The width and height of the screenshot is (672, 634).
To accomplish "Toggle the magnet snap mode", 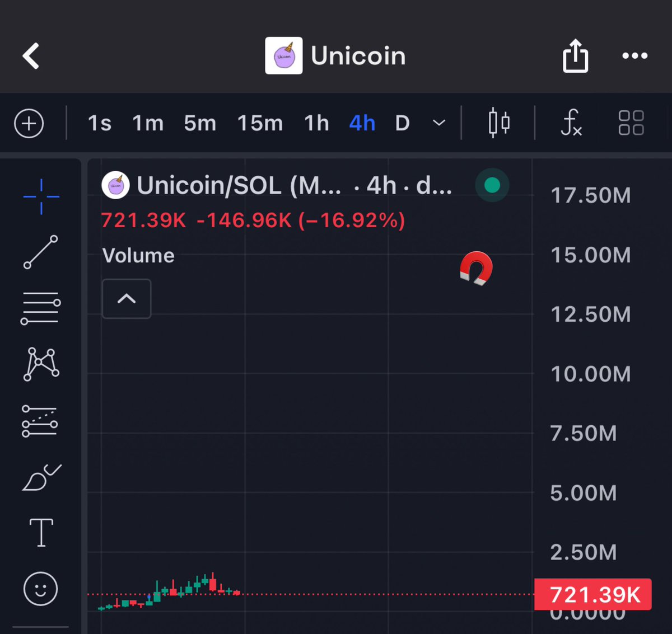I will click(x=476, y=269).
